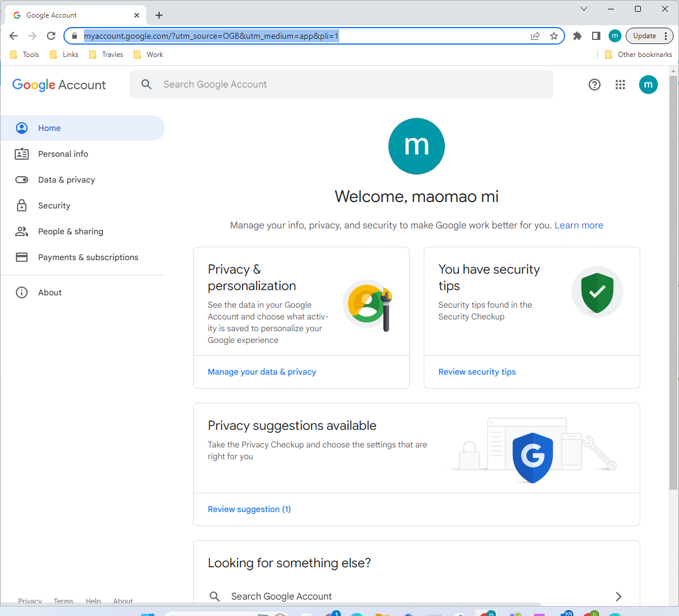Open the Chrome profile avatar in toolbar

pyautogui.click(x=615, y=36)
